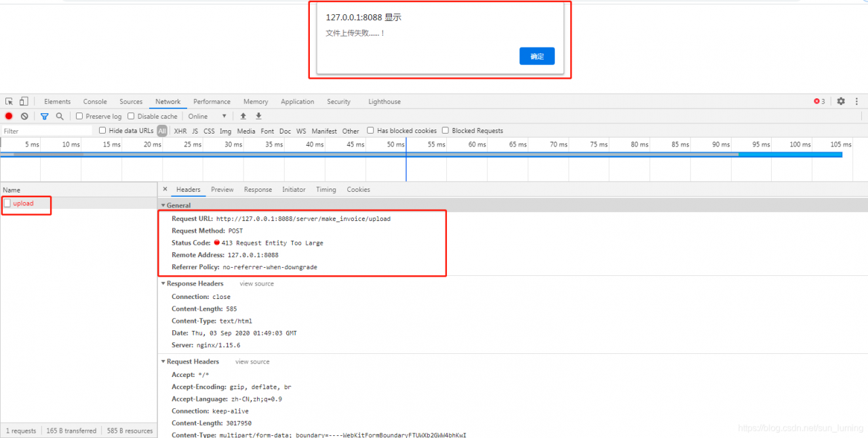Filter requests by Doc
This screenshot has height=438, width=868.
285,131
